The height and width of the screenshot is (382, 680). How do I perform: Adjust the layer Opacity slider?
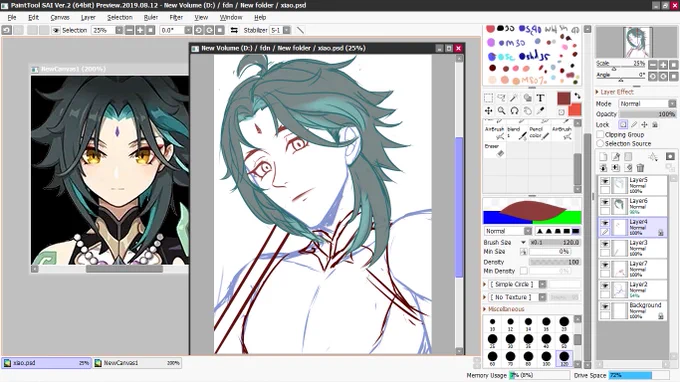[x=647, y=114]
